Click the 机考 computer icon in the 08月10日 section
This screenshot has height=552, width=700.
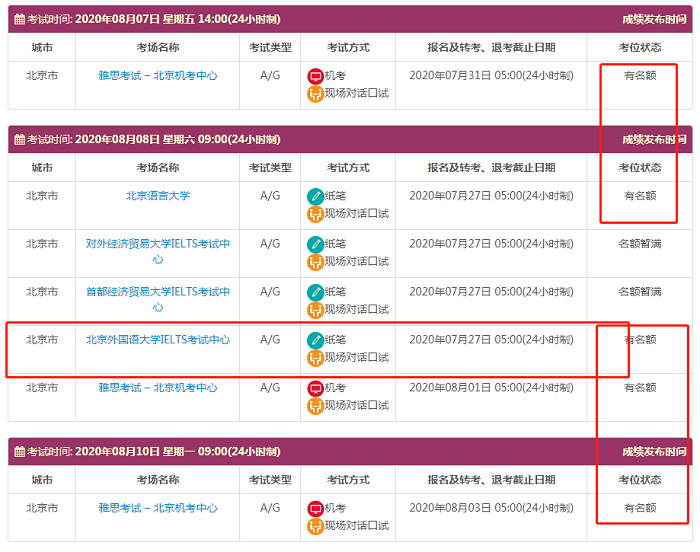click(x=315, y=508)
